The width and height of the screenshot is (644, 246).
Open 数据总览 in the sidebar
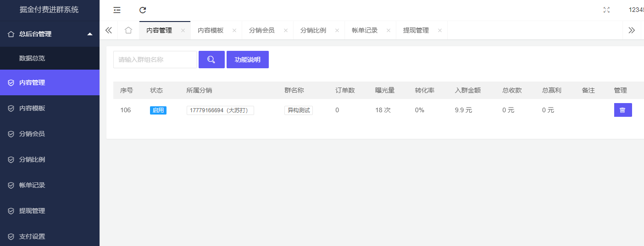click(x=32, y=58)
